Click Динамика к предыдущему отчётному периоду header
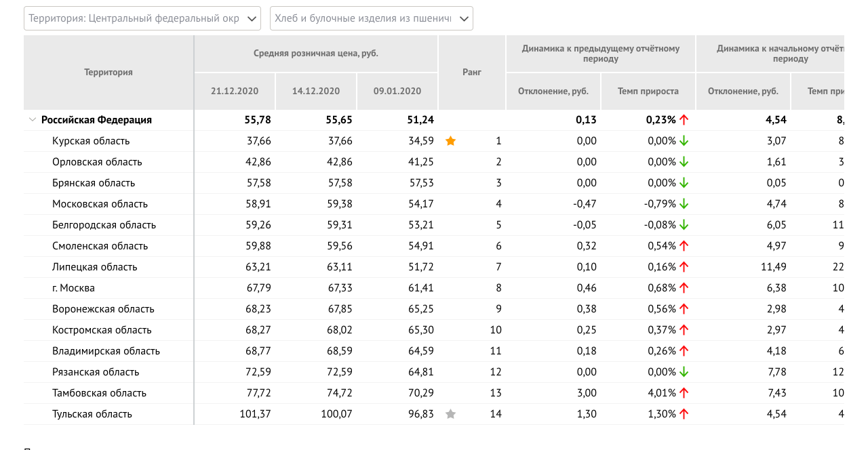 point(601,54)
